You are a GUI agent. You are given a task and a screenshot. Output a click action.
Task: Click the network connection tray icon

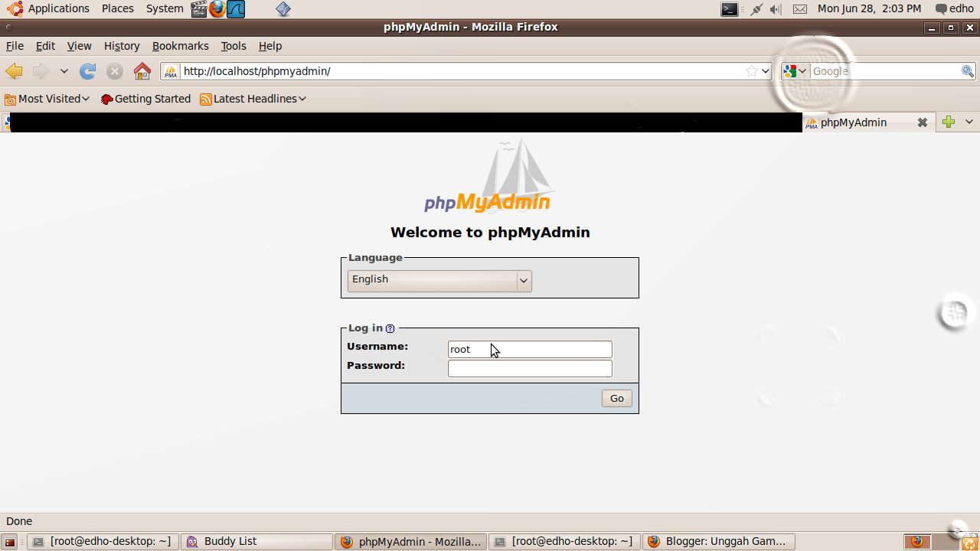pyautogui.click(x=756, y=9)
